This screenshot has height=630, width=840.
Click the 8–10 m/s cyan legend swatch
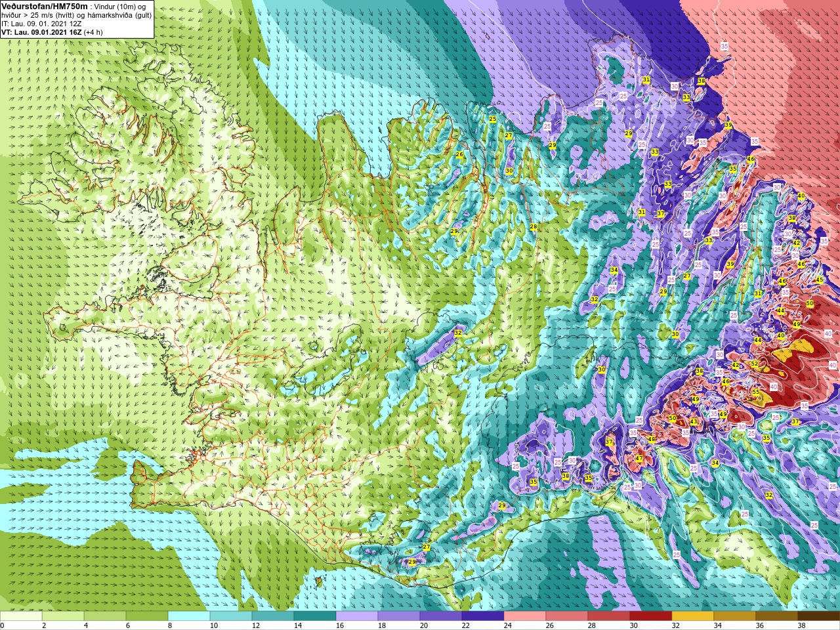189,616
